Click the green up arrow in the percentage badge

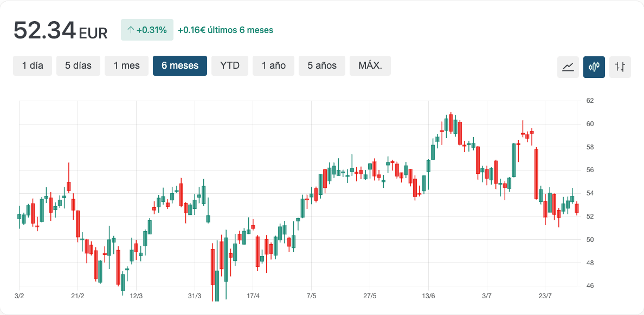[x=130, y=30]
